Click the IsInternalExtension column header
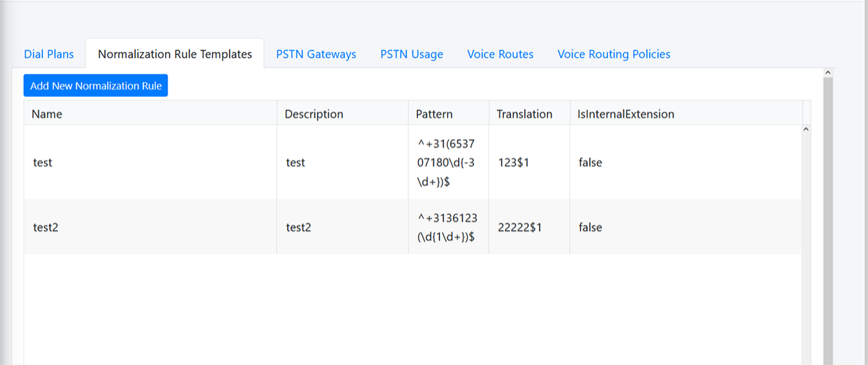 coord(626,114)
